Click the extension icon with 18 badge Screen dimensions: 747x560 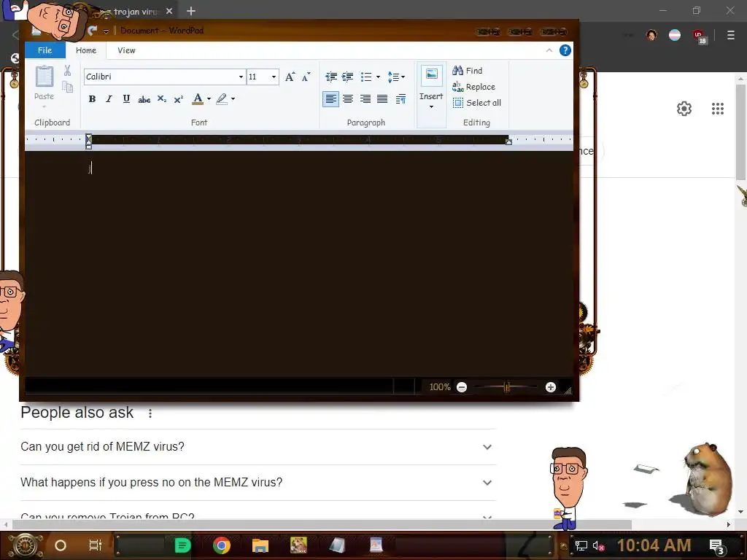click(x=699, y=36)
